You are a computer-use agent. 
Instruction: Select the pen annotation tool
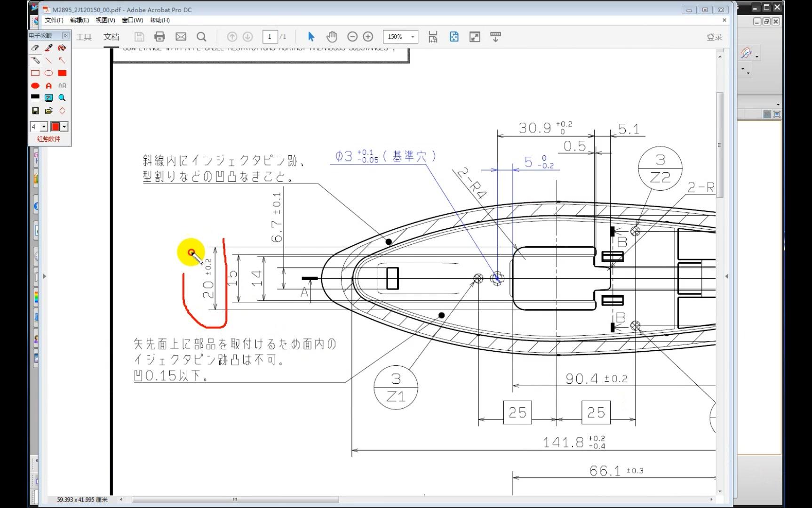[x=48, y=48]
